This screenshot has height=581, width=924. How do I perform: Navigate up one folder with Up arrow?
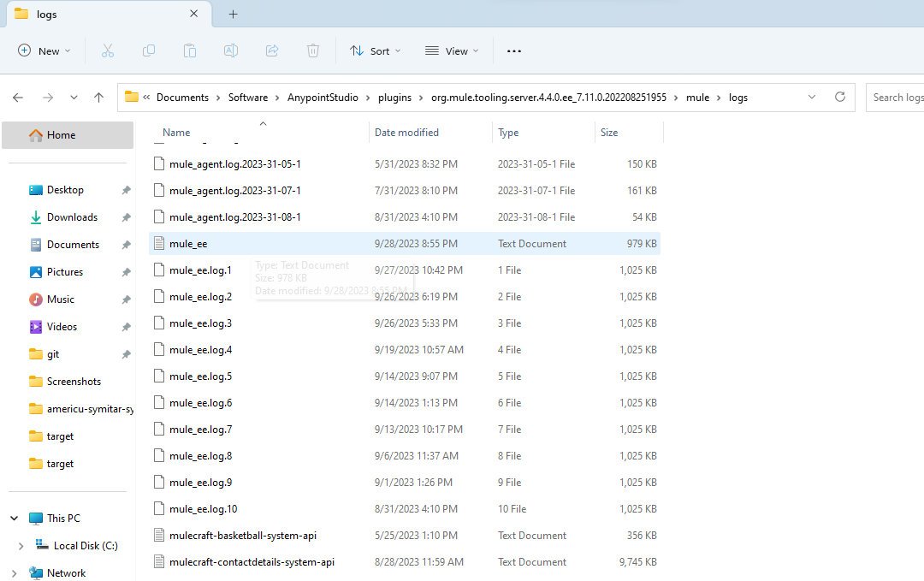(x=99, y=98)
